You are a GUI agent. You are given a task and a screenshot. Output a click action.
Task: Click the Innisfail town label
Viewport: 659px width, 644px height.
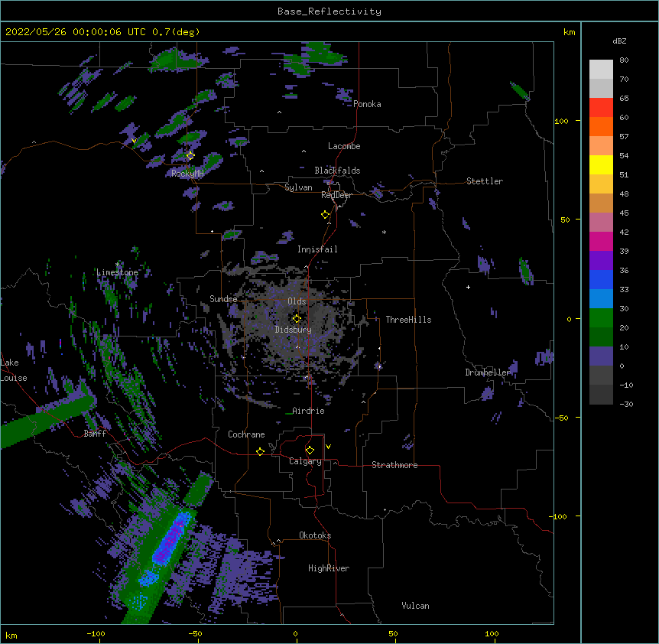coord(317,249)
